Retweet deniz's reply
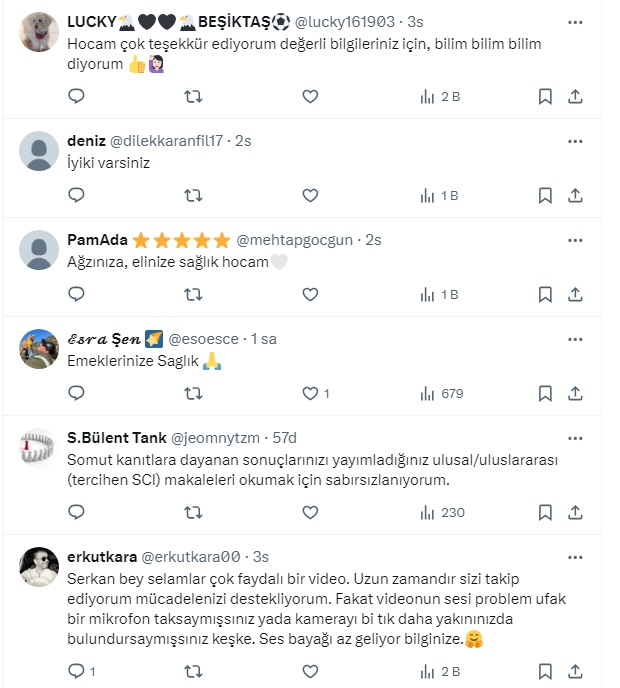The image size is (620, 688). coord(193,196)
